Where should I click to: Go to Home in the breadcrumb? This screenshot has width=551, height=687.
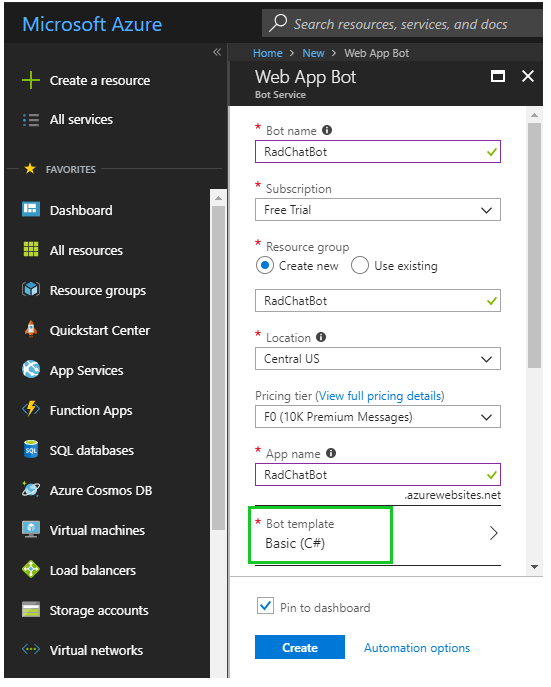point(268,53)
